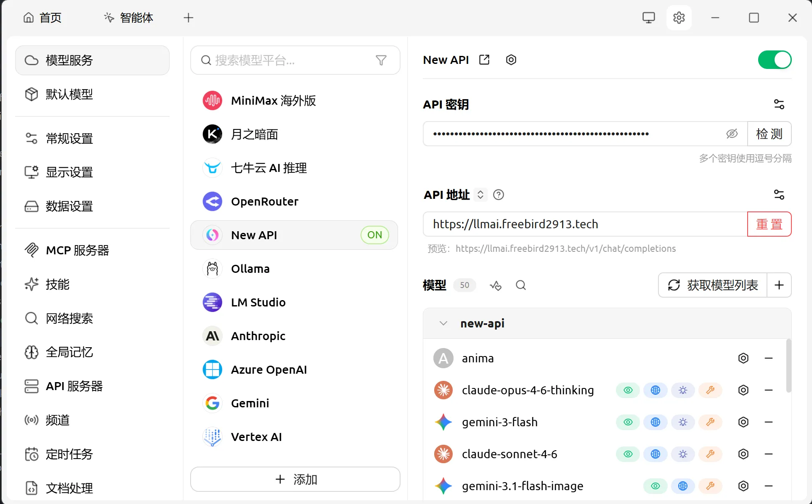Image resolution: width=812 pixels, height=504 pixels.
Task: Open 常规设置 settings section
Action: pos(92,138)
